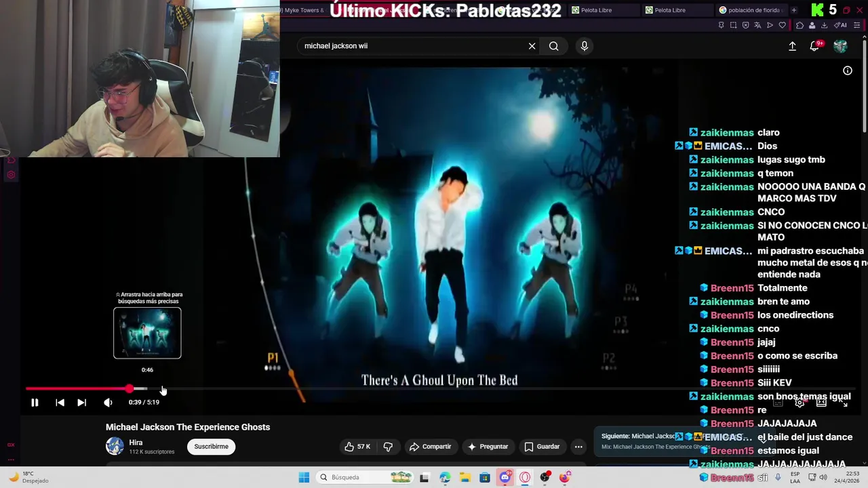Start voice search with the microphone icon
Image resolution: width=868 pixels, height=488 pixels.
click(584, 46)
